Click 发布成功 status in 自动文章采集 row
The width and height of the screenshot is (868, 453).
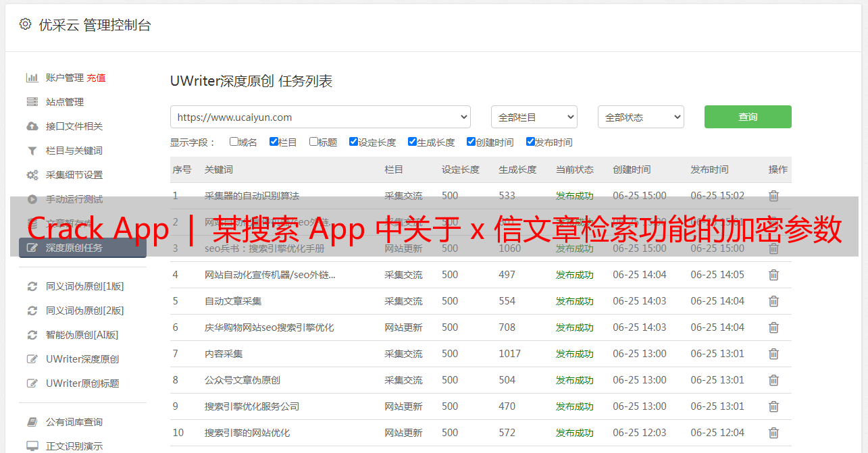(575, 301)
